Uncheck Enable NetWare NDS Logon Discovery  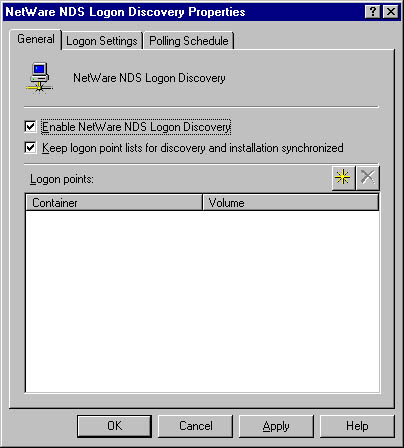click(x=30, y=127)
